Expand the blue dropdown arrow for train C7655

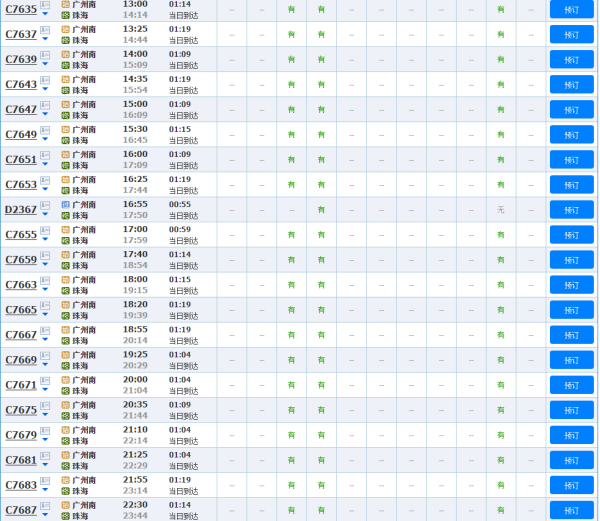click(x=45, y=240)
